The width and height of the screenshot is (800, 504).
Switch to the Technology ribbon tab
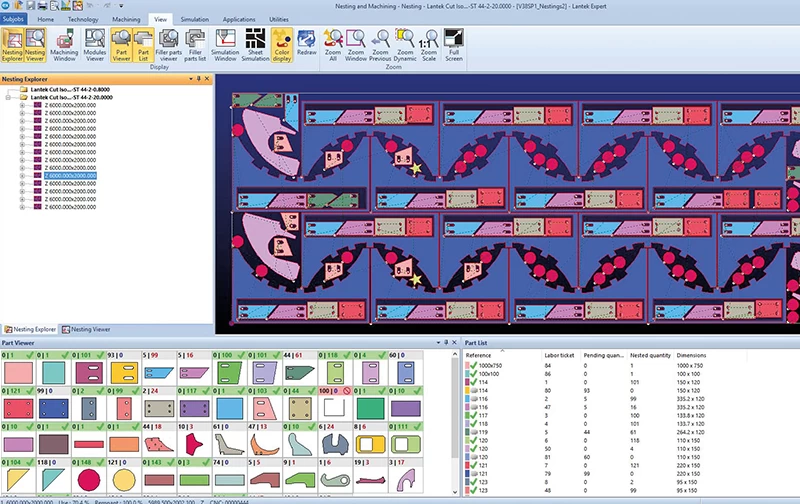pos(83,19)
